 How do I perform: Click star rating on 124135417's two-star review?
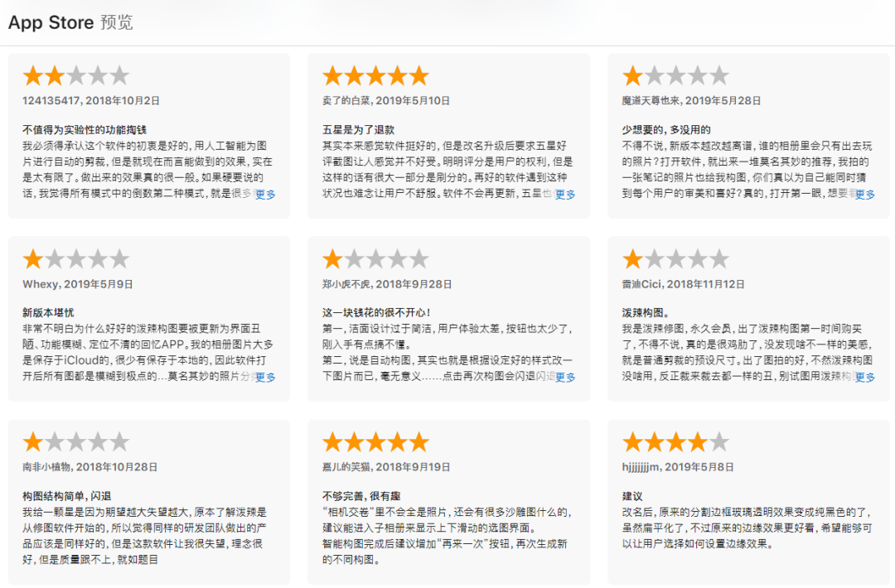point(76,76)
